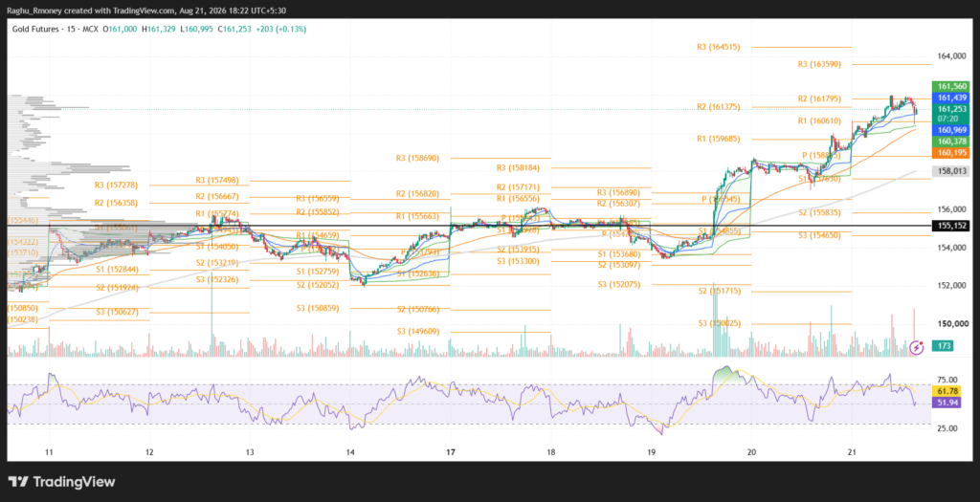This screenshot has width=980, height=502.
Task: Click date label 17 on time axis
Action: coord(451,451)
